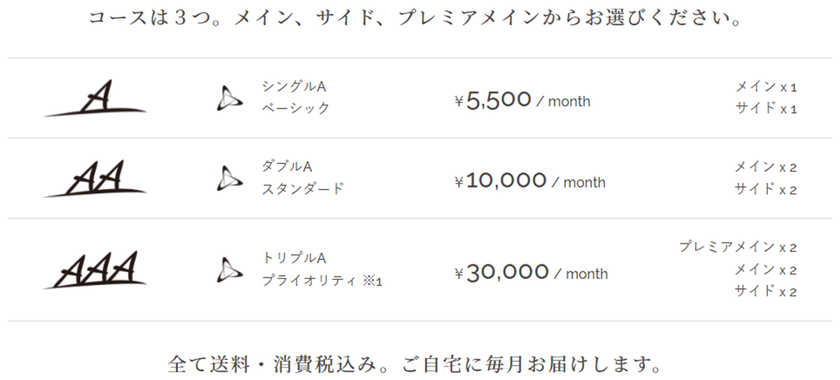This screenshot has width=840, height=380.
Task: Click the ¥30,000 / month price
Action: click(531, 273)
